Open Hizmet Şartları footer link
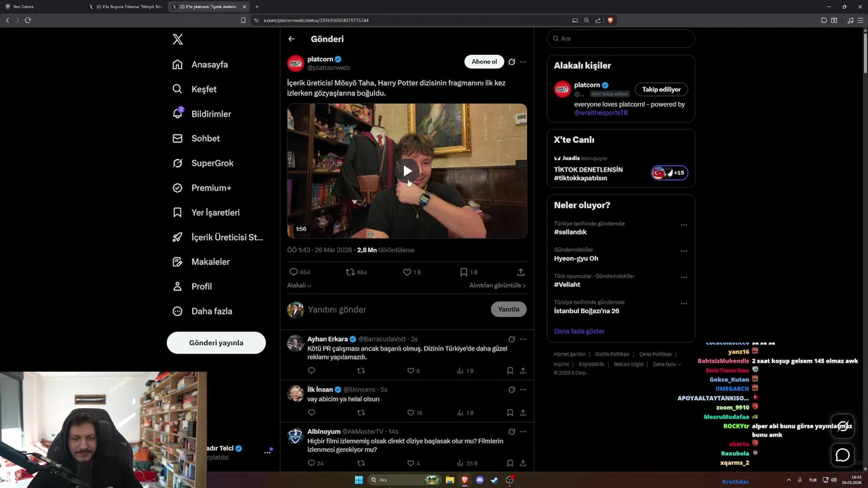 coord(570,354)
